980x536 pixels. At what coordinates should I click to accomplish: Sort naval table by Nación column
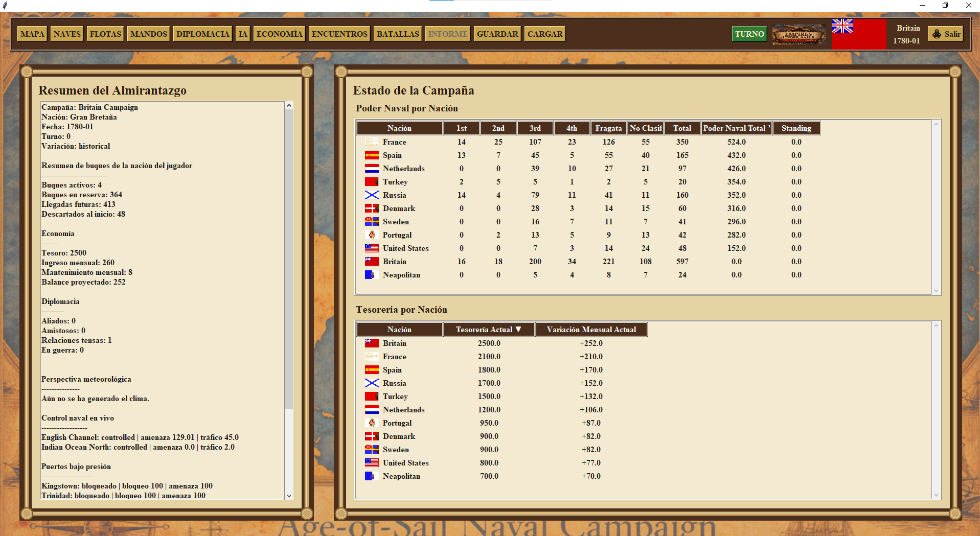(x=399, y=128)
